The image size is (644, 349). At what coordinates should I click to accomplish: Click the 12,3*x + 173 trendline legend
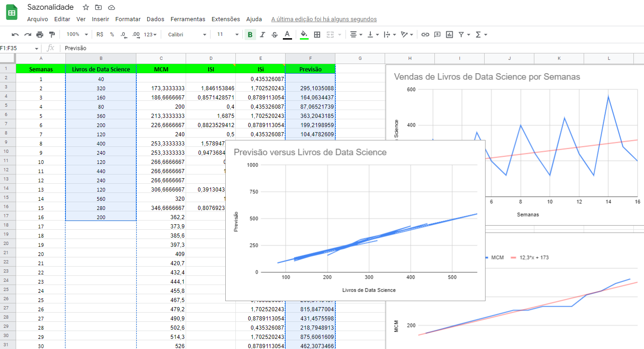(530, 258)
